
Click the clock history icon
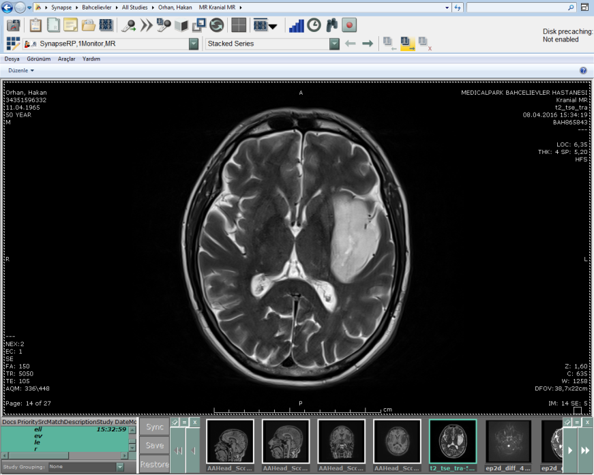[314, 25]
